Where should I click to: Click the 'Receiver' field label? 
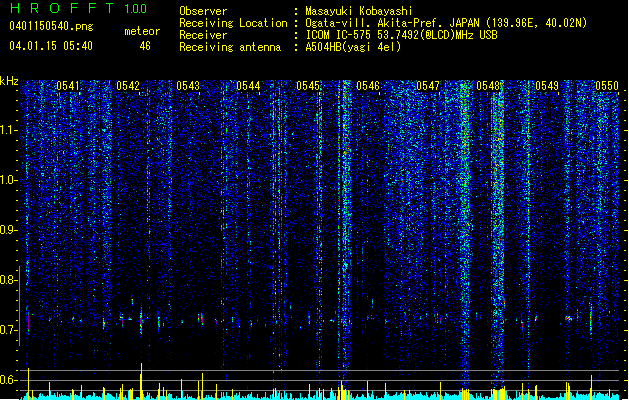tap(203, 35)
